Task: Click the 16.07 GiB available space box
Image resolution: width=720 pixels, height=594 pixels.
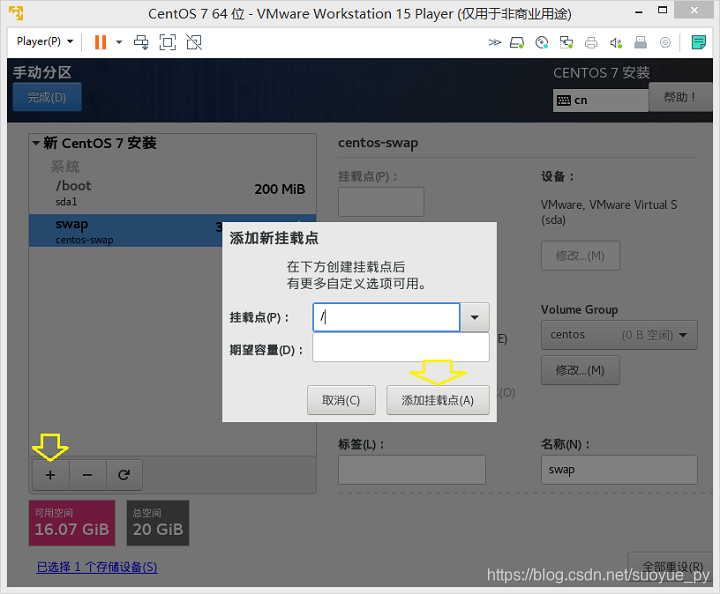Action: coord(72,523)
